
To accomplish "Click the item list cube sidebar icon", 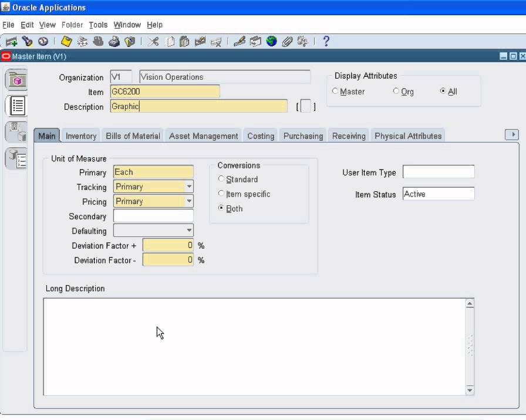I will pyautogui.click(x=16, y=158).
